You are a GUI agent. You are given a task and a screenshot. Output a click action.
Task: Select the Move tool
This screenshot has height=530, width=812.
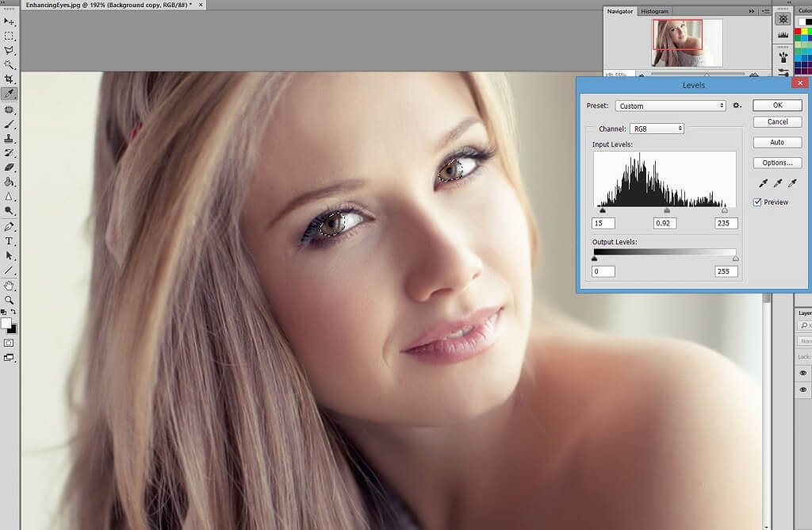tap(9, 21)
